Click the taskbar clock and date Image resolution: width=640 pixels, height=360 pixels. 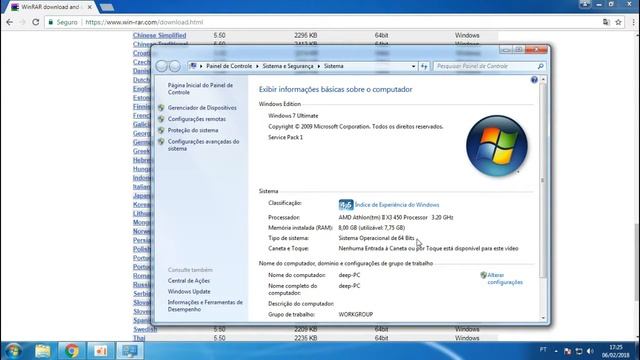point(616,351)
